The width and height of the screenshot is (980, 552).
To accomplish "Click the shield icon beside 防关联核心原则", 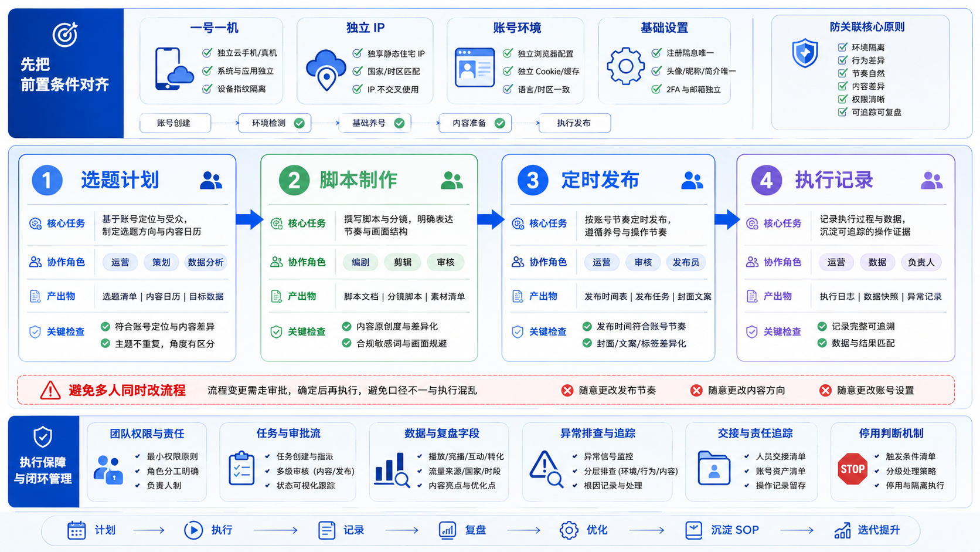I will pos(805,53).
